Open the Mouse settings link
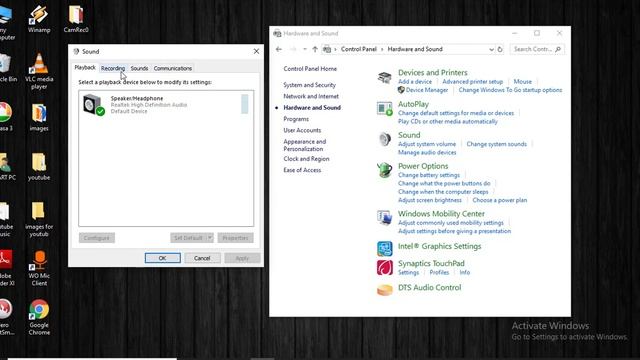640x360 pixels. coord(522,82)
